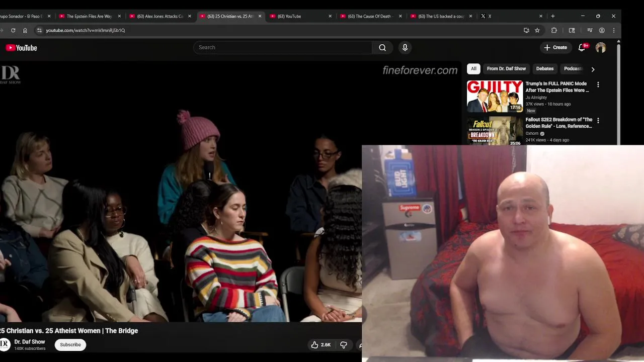Viewport: 644px width, 362px height.
Task: Reload the page with browser refresh icon
Action: point(13,30)
